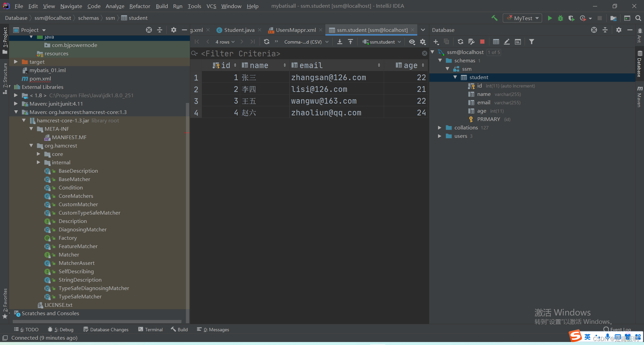Expand collations in Database tree
The width and height of the screenshot is (644, 345).
(439, 128)
